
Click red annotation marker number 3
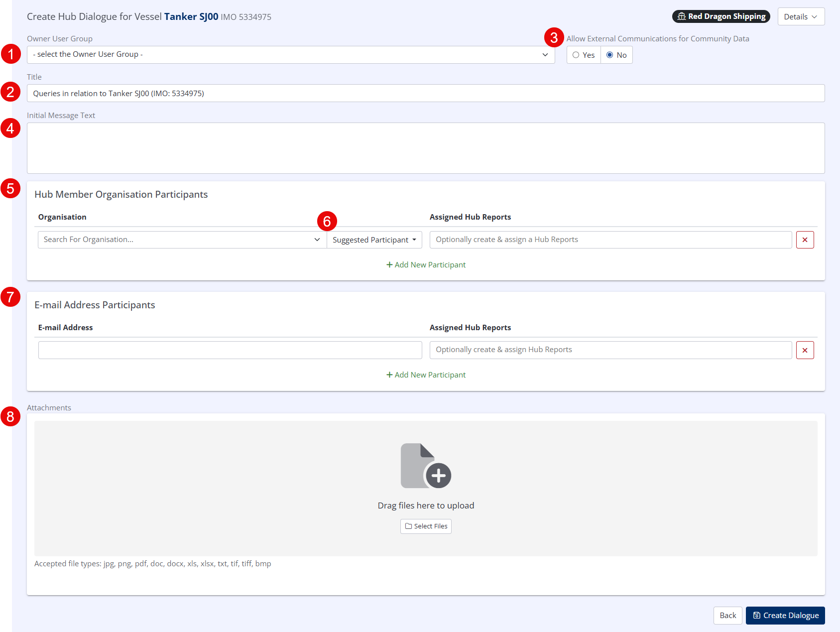554,38
